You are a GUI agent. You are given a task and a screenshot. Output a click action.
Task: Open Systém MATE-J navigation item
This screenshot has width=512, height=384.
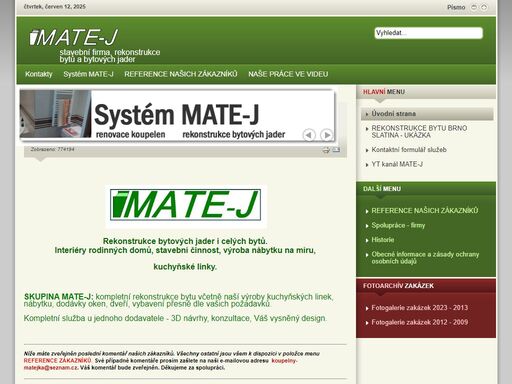(88, 74)
